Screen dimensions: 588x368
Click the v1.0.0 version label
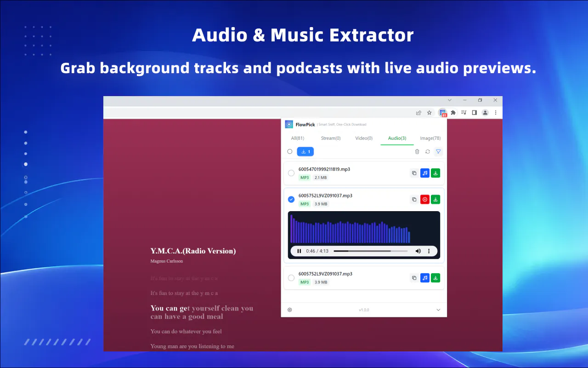point(364,310)
